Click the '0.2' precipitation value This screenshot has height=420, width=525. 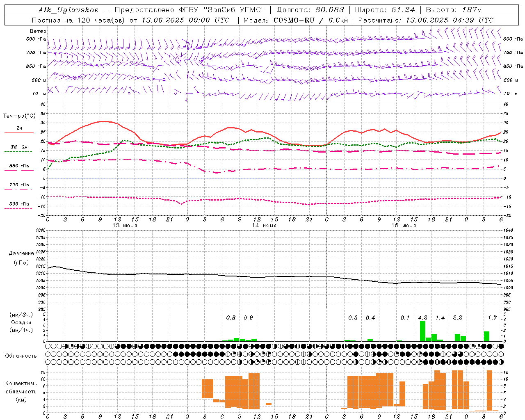pos(353,318)
